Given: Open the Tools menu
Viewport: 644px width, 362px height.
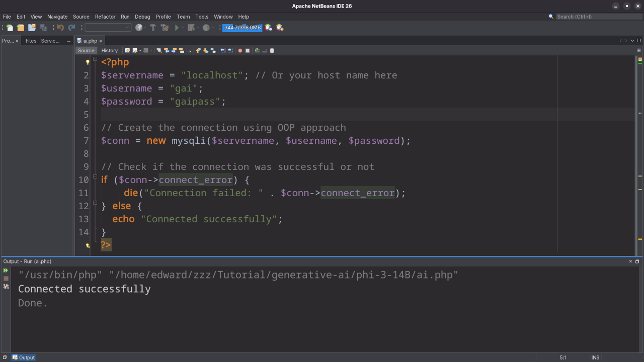Looking at the screenshot, I should point(202,17).
